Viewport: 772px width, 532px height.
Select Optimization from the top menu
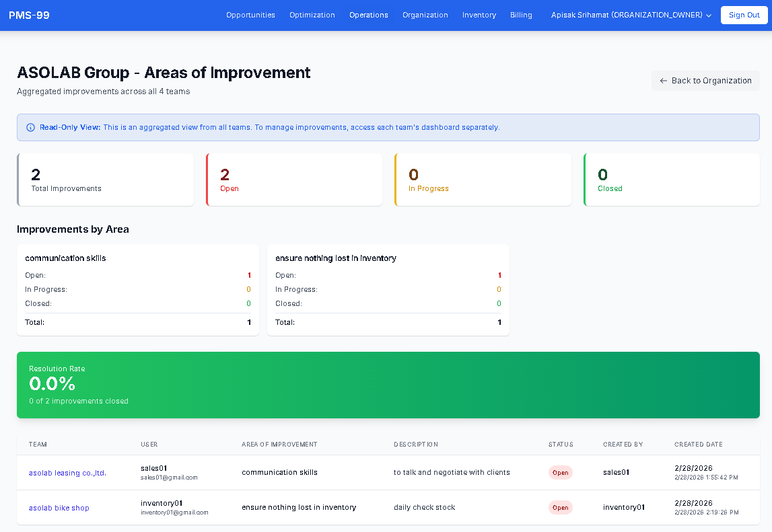tap(312, 14)
